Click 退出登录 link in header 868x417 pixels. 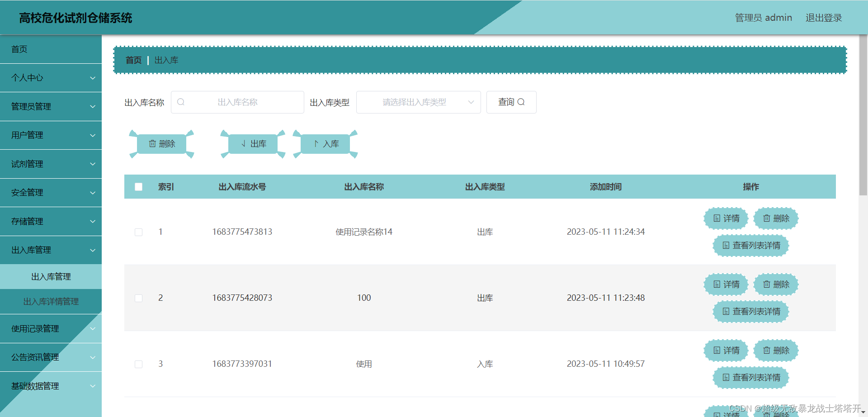[824, 18]
